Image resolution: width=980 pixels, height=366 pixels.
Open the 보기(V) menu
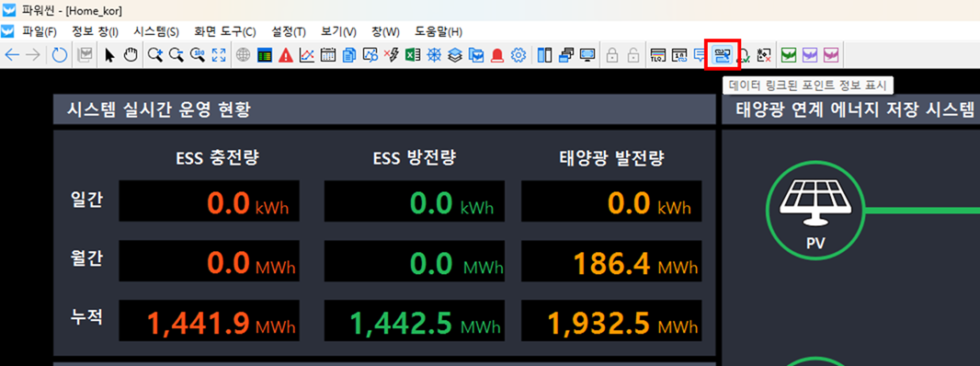click(338, 31)
